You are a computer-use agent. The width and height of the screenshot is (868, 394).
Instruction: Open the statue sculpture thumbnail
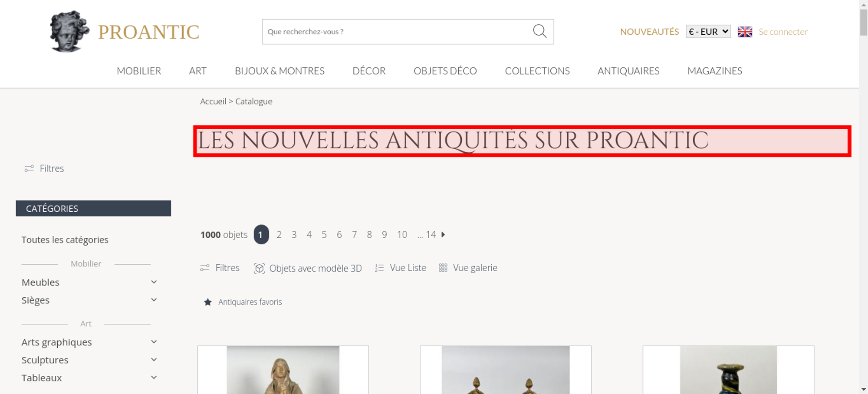pos(283,370)
